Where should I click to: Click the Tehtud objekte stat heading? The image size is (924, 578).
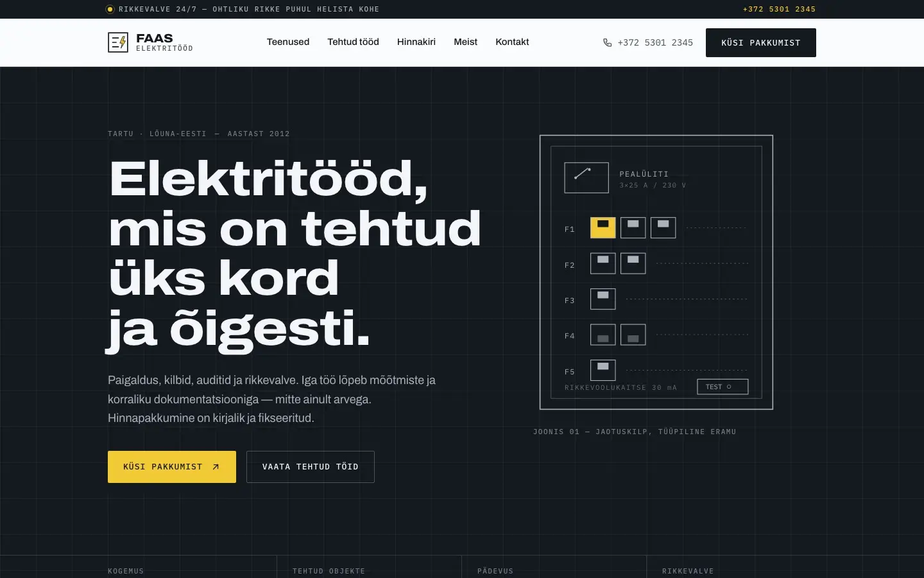pos(329,571)
